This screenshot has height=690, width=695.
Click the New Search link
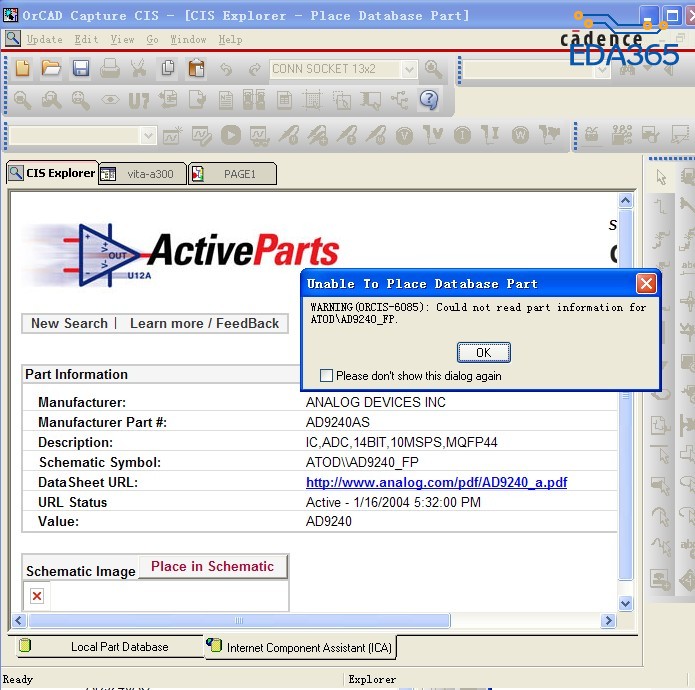69,323
